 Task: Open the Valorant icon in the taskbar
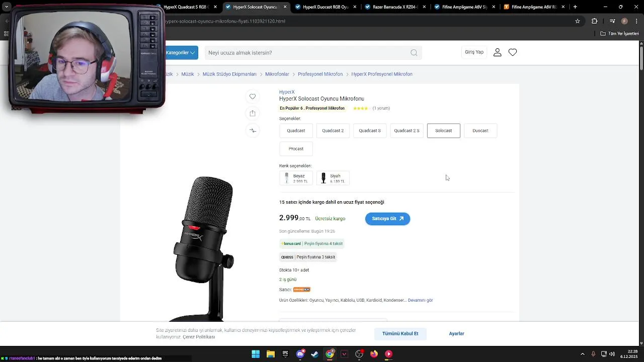pos(344,354)
